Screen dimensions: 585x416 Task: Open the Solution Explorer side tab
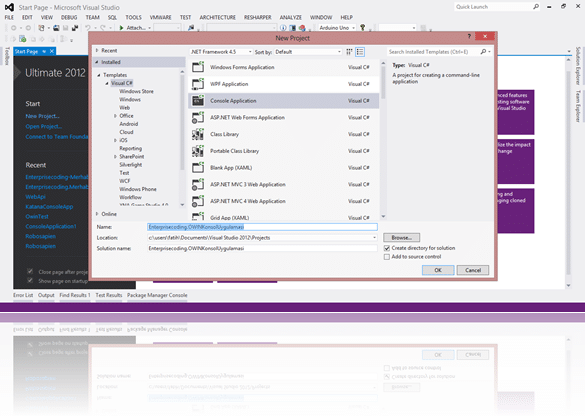pos(578,66)
